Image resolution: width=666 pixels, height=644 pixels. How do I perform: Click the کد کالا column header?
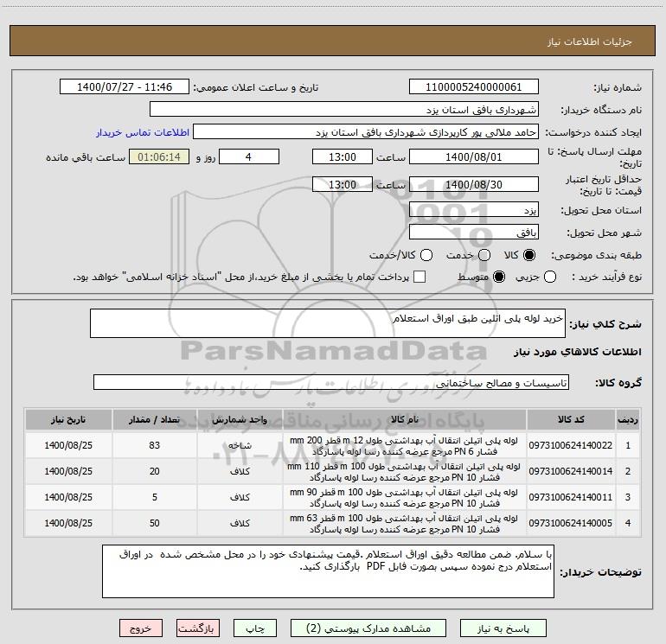[571, 419]
